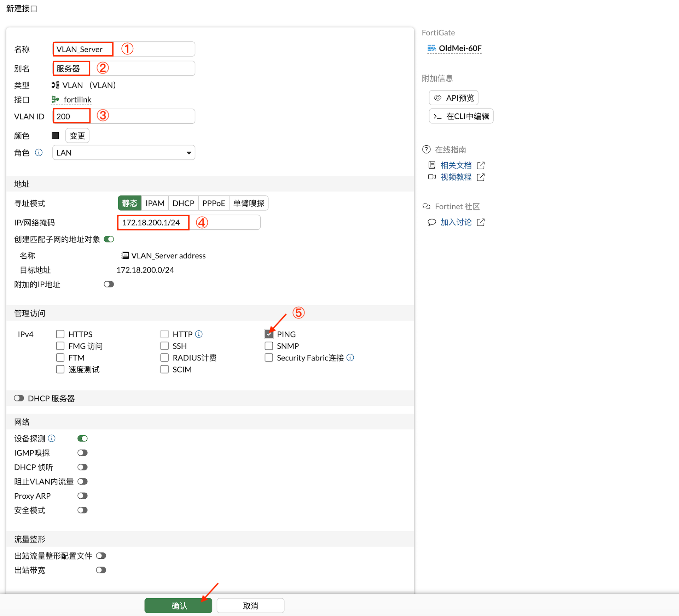Screen dimensions: 679x616
Task: Turn on 阻止VLAN内流量 switch
Action: click(82, 481)
